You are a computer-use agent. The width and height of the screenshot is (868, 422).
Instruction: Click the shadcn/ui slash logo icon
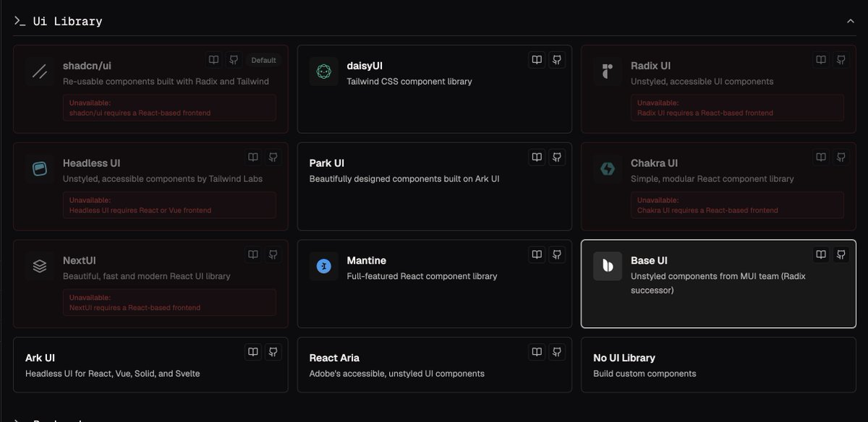pos(39,72)
